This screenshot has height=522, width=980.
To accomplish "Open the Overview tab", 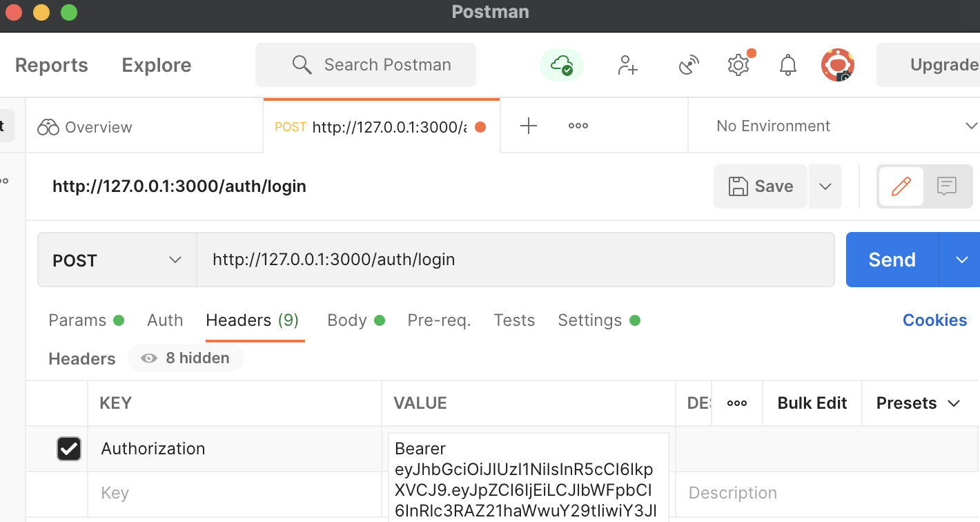I will 145,126.
